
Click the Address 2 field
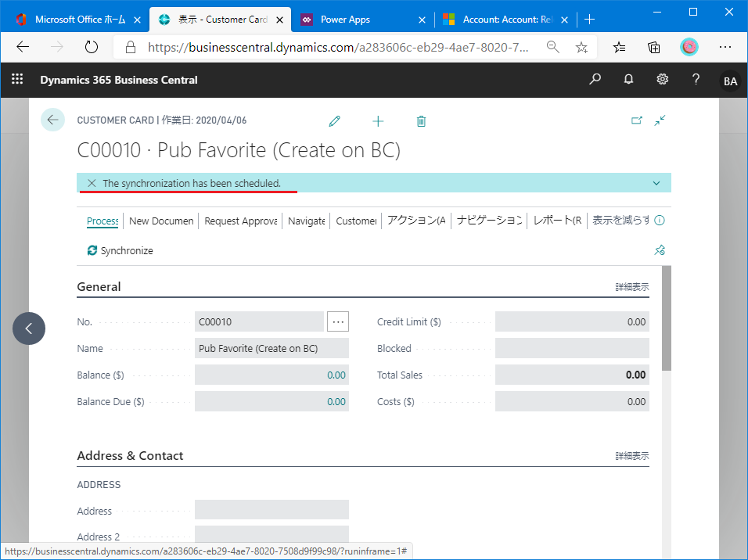pyautogui.click(x=272, y=535)
